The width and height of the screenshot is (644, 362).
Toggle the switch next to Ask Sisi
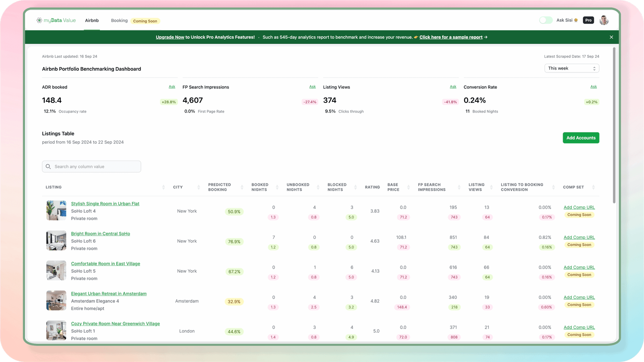tap(546, 20)
